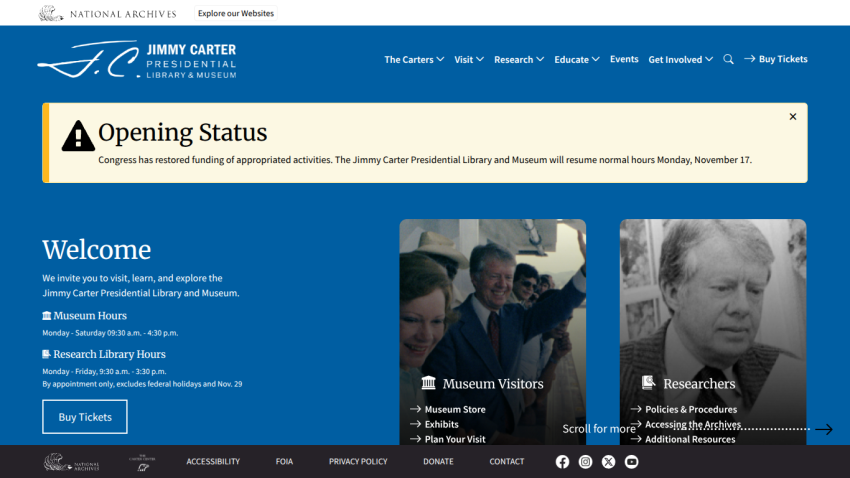Open the search magnifier icon

[x=728, y=59]
